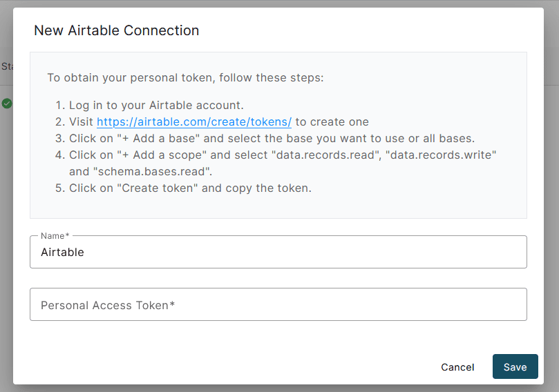This screenshot has height=392, width=559.
Task: Click the "data.records.write" scope text
Action: click(x=441, y=155)
